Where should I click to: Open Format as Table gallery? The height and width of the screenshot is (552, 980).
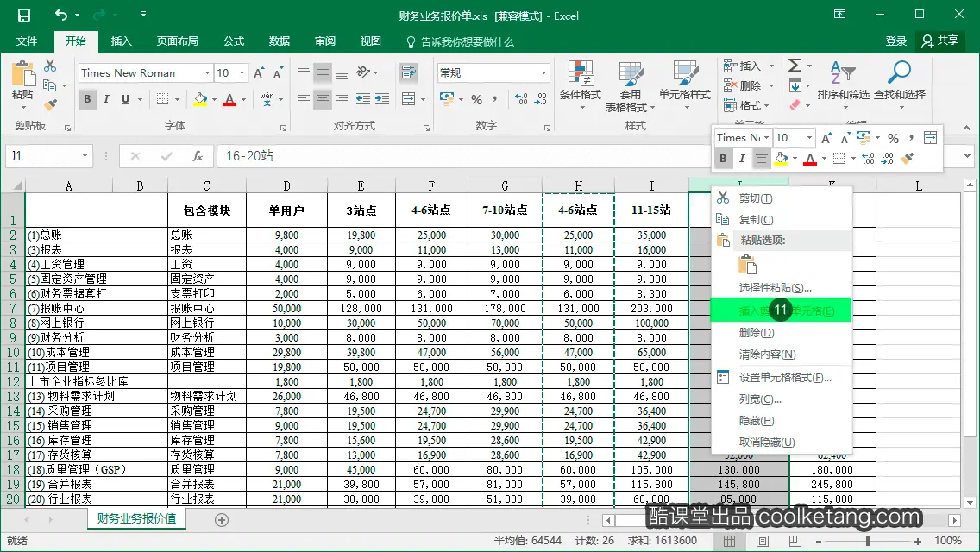[630, 86]
